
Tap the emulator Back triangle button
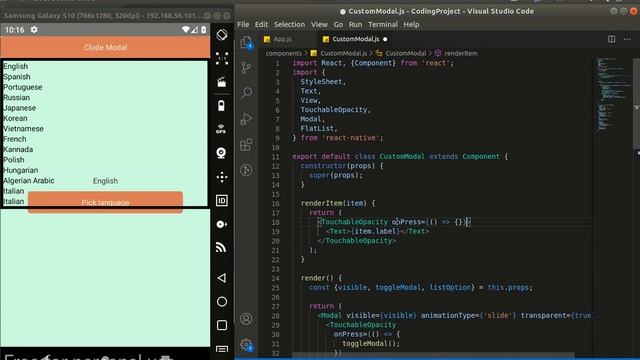coord(222,278)
